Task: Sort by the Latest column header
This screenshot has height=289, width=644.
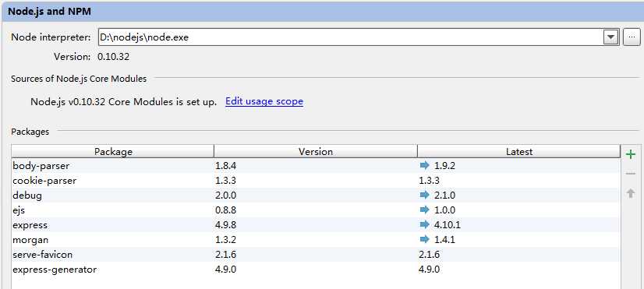Action: (x=518, y=151)
